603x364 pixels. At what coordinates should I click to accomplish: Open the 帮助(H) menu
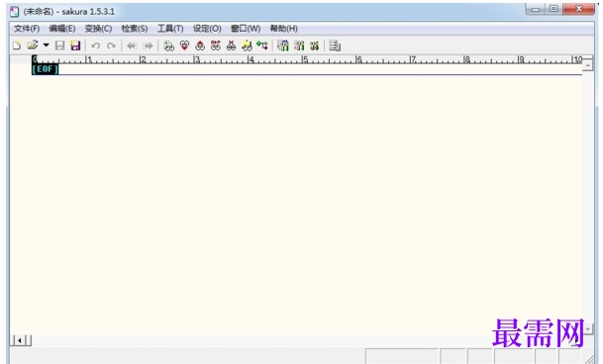click(284, 29)
